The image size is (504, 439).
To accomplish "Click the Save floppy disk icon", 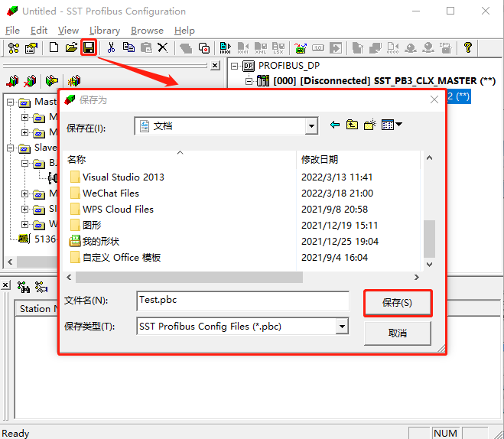I will pos(89,47).
